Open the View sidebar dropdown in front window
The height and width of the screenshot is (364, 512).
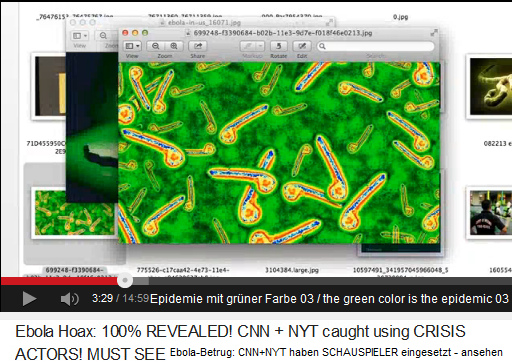coord(132,46)
